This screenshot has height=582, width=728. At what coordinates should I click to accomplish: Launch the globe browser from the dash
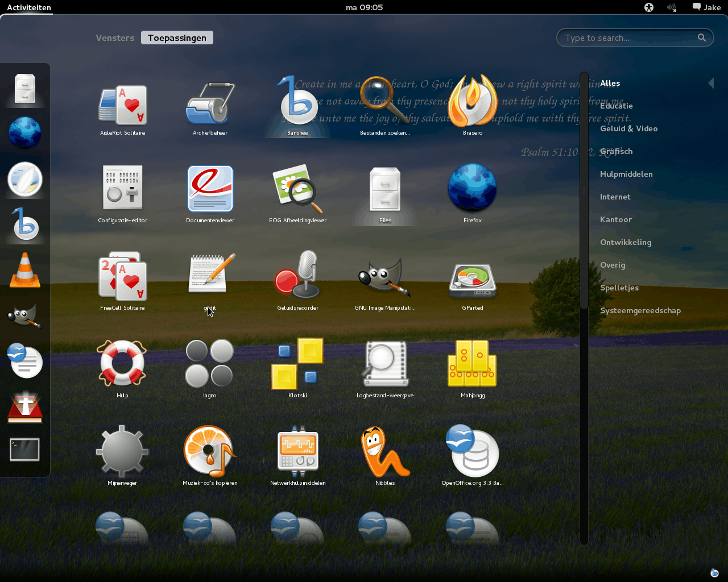pyautogui.click(x=25, y=132)
